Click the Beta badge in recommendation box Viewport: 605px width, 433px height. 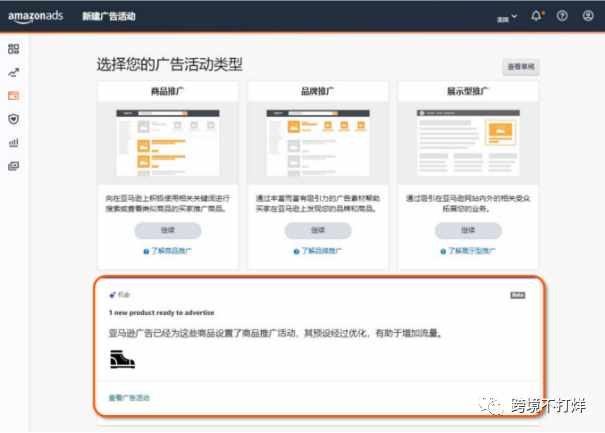tap(517, 295)
